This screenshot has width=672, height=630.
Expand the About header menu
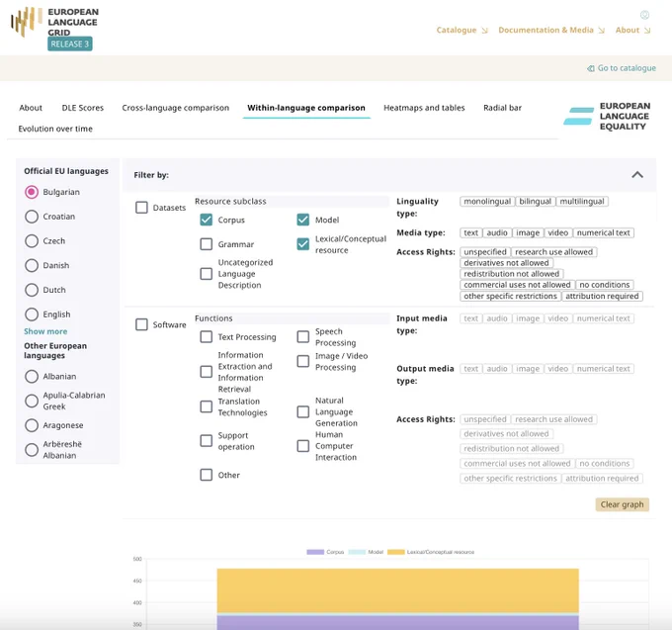coord(632,30)
